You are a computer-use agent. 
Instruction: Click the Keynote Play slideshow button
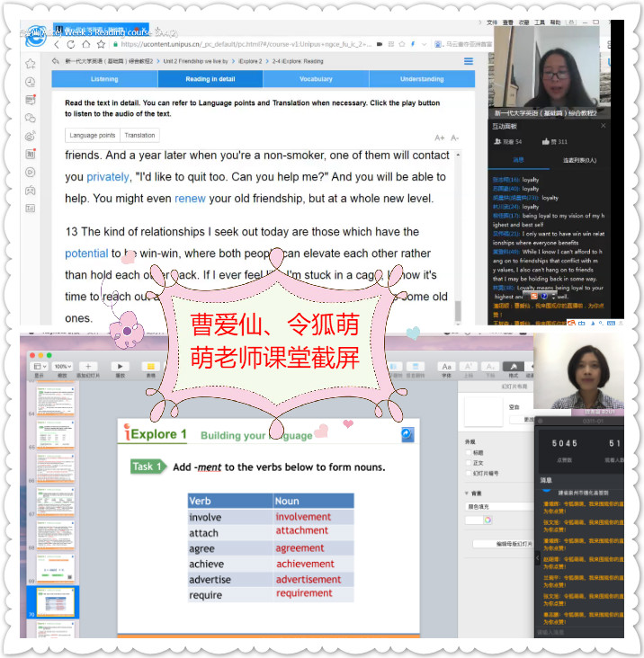119,367
